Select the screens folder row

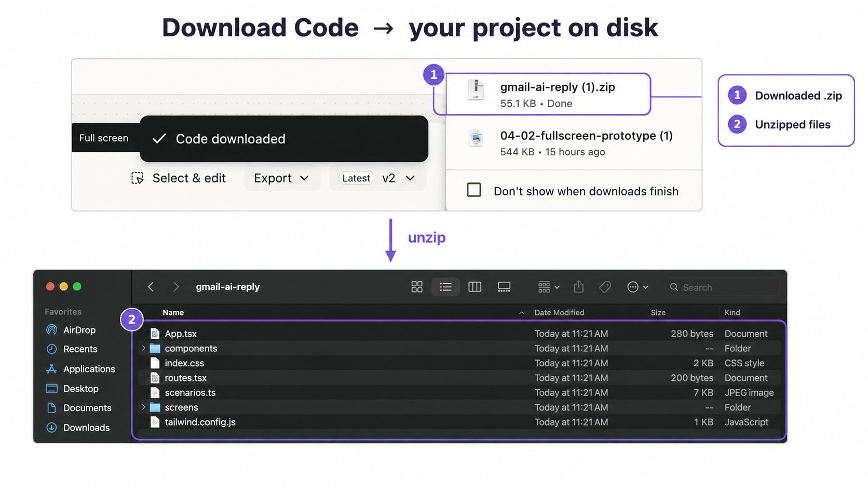(460, 407)
